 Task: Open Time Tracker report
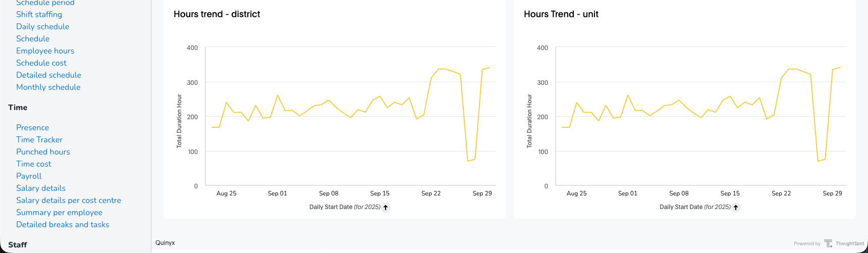pos(39,140)
